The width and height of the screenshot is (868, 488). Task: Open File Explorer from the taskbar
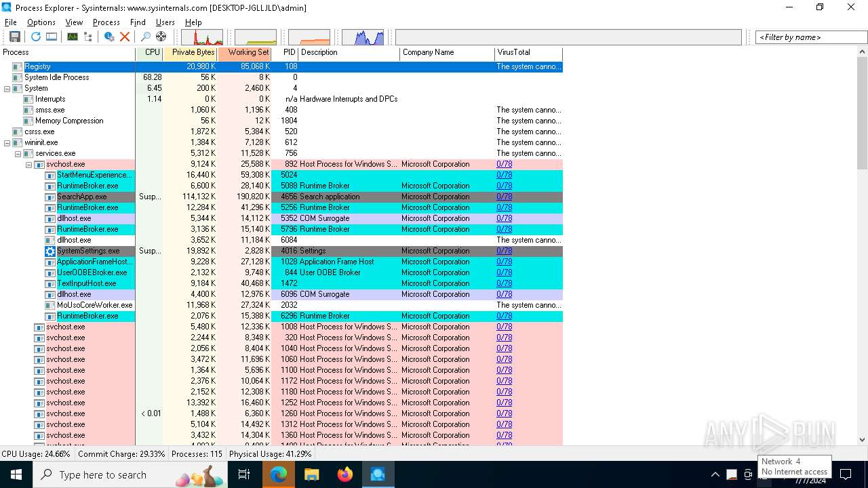click(x=311, y=474)
